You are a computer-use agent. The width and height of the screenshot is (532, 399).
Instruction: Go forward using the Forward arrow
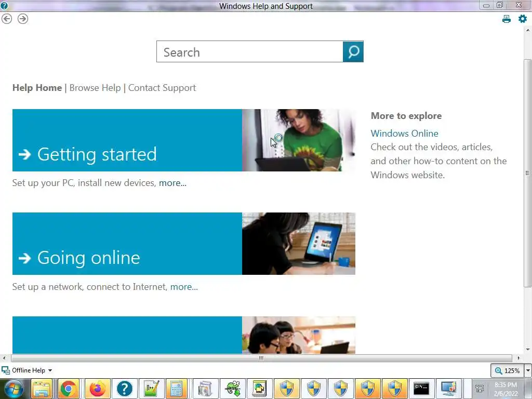tap(23, 19)
